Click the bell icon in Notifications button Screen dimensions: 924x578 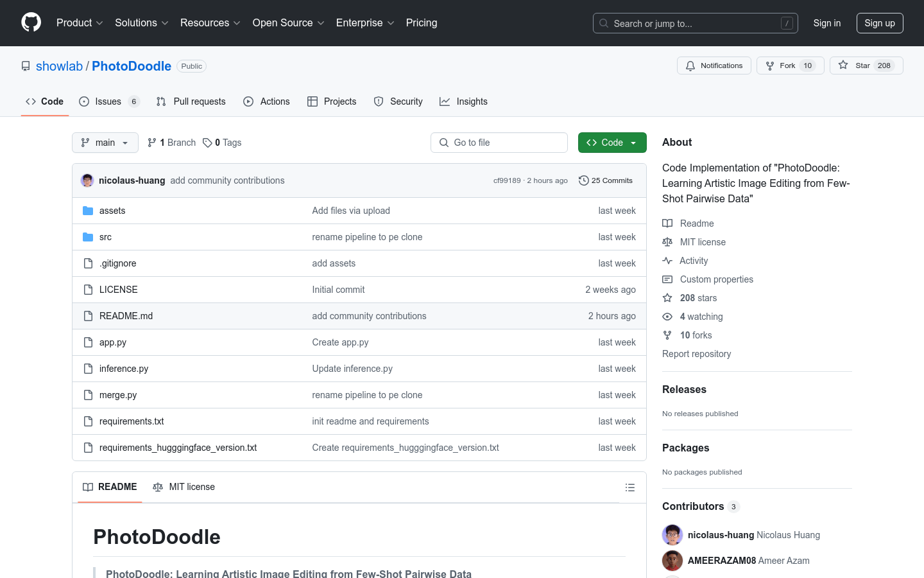[690, 66]
